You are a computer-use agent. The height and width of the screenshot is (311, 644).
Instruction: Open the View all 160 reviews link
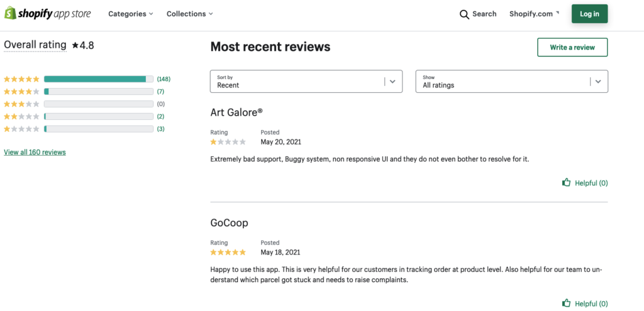pyautogui.click(x=35, y=152)
